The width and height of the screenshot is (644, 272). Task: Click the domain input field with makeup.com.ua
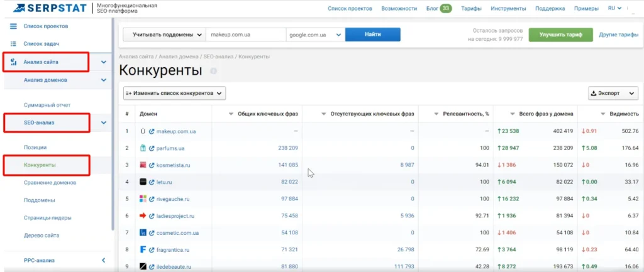point(246,35)
